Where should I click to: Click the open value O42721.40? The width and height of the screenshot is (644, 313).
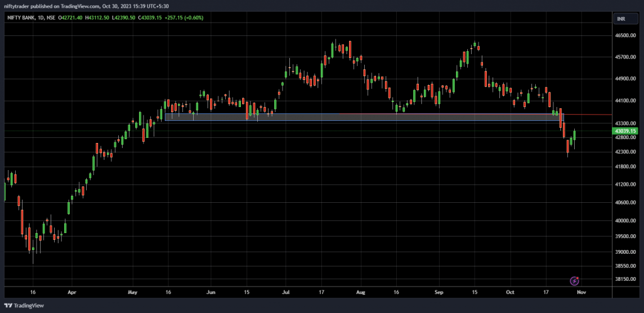point(70,18)
